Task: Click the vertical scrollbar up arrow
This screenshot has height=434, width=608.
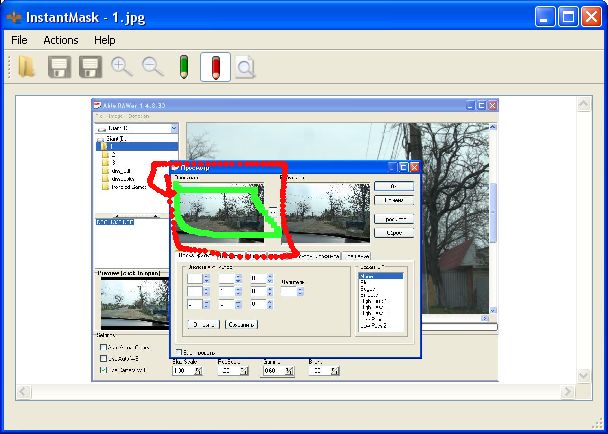Action: click(584, 102)
